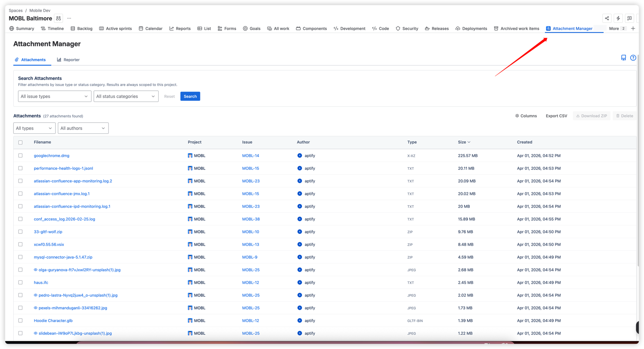The height and width of the screenshot is (349, 644).
Task: Open the Help question mark icon
Action: pyautogui.click(x=633, y=57)
